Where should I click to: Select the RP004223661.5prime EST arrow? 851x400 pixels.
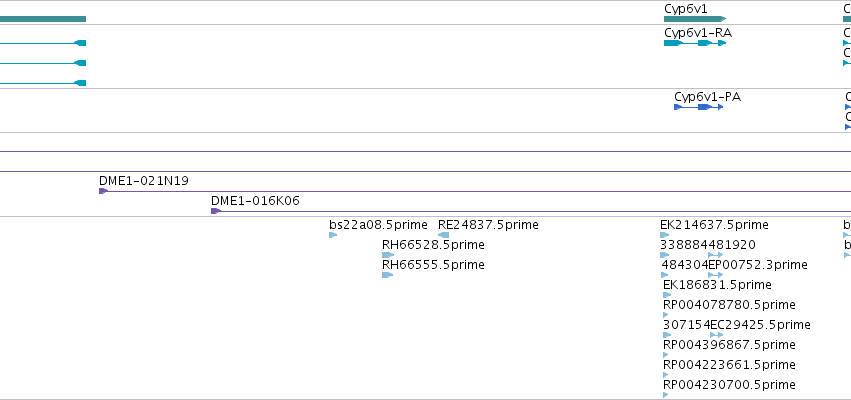click(666, 375)
